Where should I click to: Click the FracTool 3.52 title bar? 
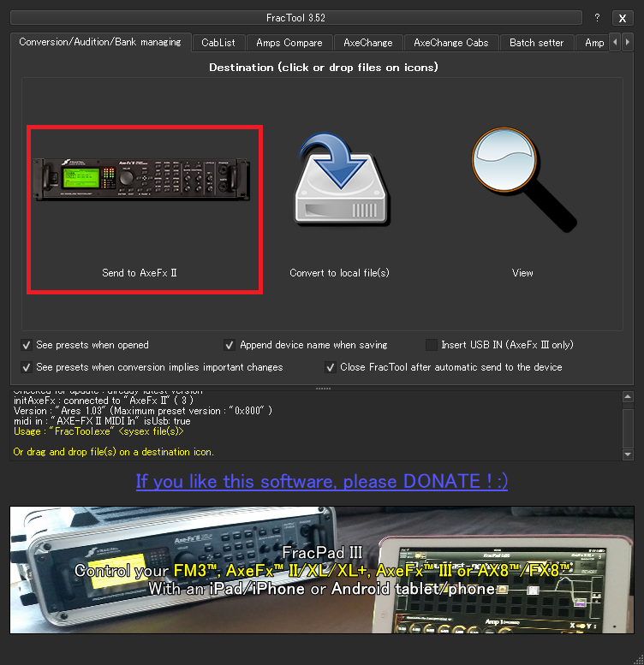pyautogui.click(x=296, y=18)
